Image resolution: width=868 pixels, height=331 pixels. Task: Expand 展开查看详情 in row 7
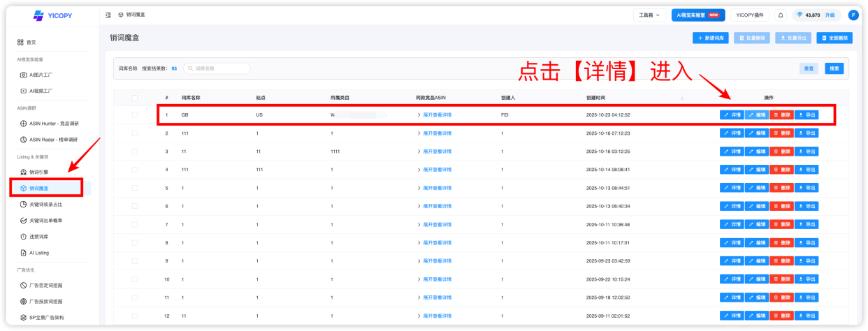tap(434, 224)
